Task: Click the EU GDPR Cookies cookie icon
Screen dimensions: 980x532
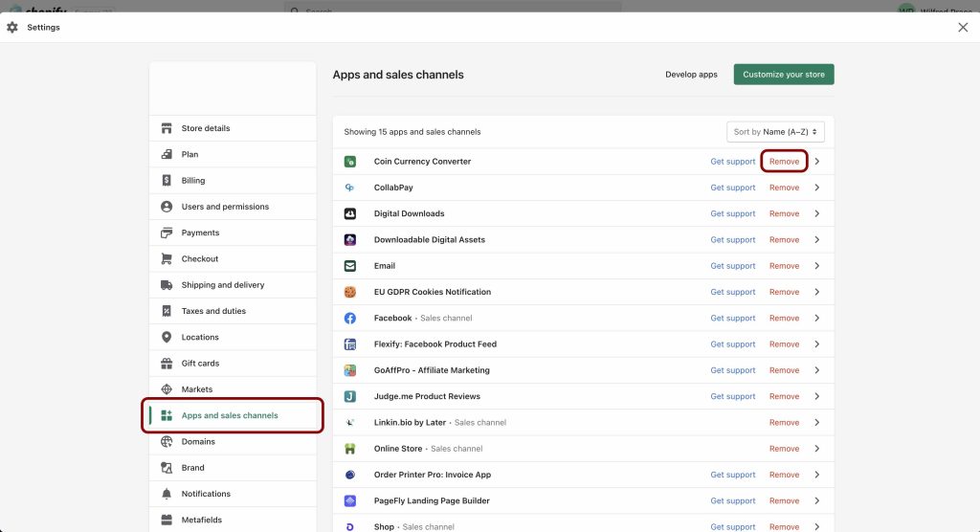Action: 350,292
